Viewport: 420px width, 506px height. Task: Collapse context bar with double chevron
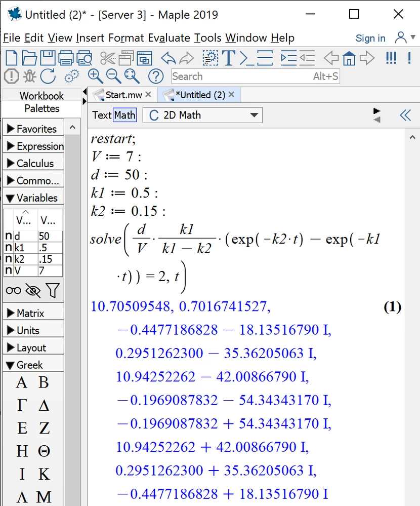tap(405, 115)
